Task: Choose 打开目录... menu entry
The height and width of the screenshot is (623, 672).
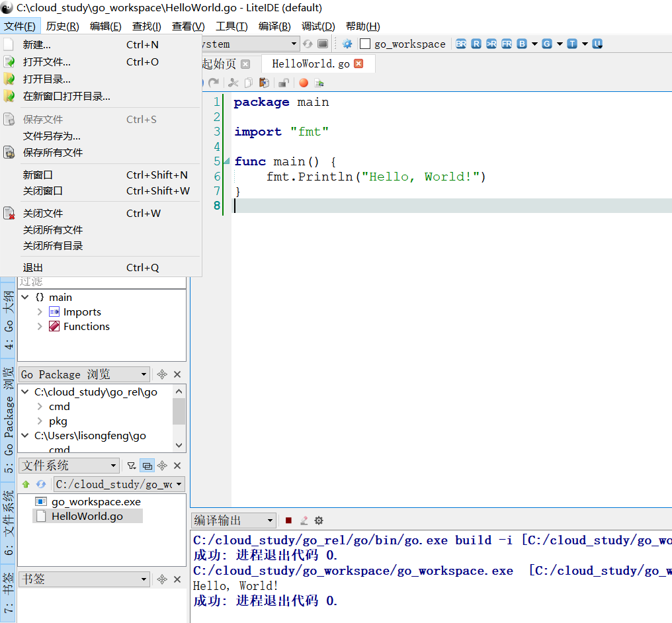Action: click(x=101, y=79)
